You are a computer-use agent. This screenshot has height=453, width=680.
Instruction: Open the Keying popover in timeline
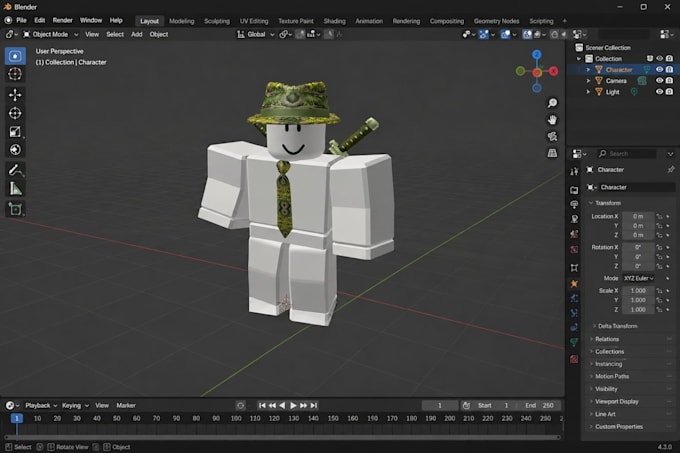pyautogui.click(x=75, y=405)
